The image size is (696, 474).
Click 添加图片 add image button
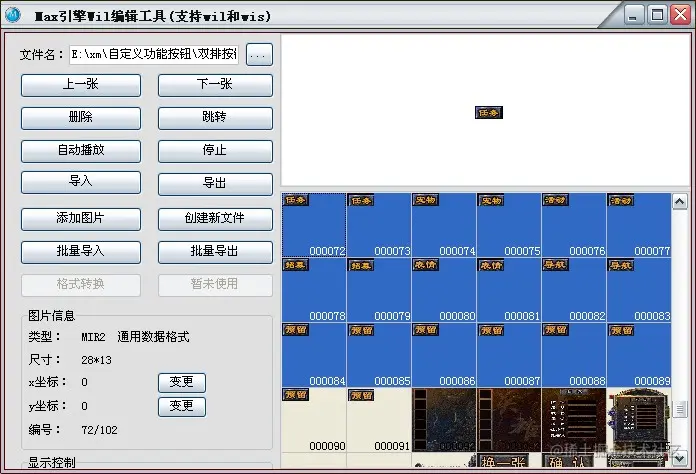coord(81,219)
